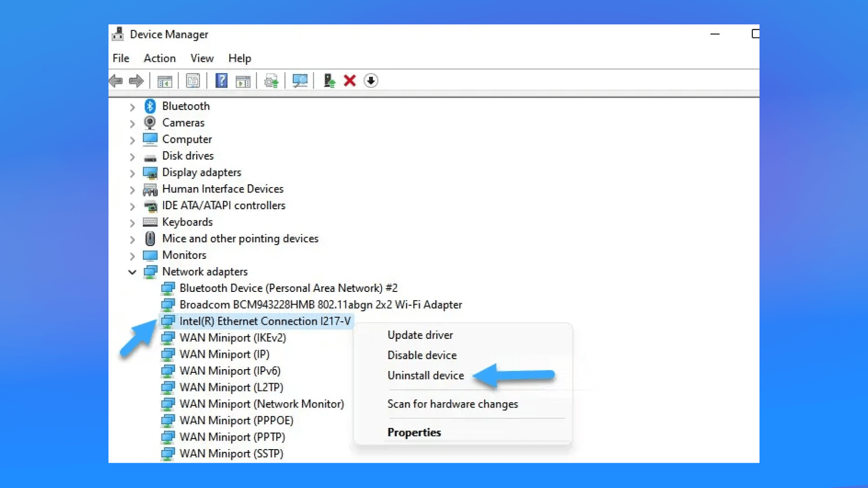Image resolution: width=868 pixels, height=488 pixels.
Task: Click the Human Interface Devices icon
Action: click(150, 189)
